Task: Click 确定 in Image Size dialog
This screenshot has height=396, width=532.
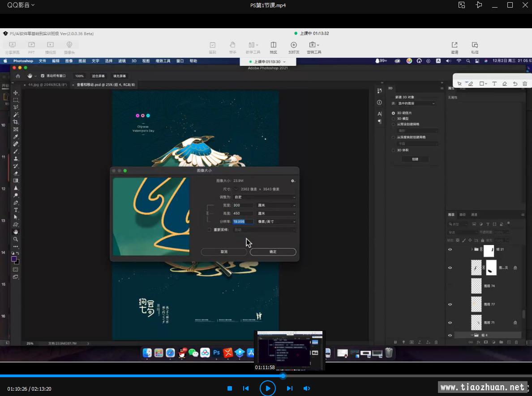Action: tap(273, 252)
